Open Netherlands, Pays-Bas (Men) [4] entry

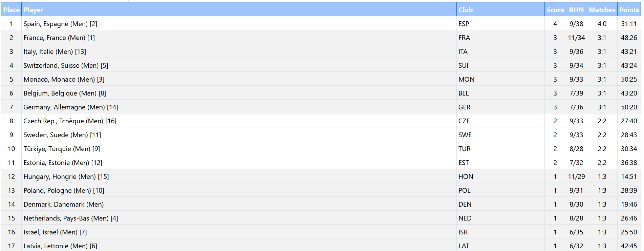71,218
